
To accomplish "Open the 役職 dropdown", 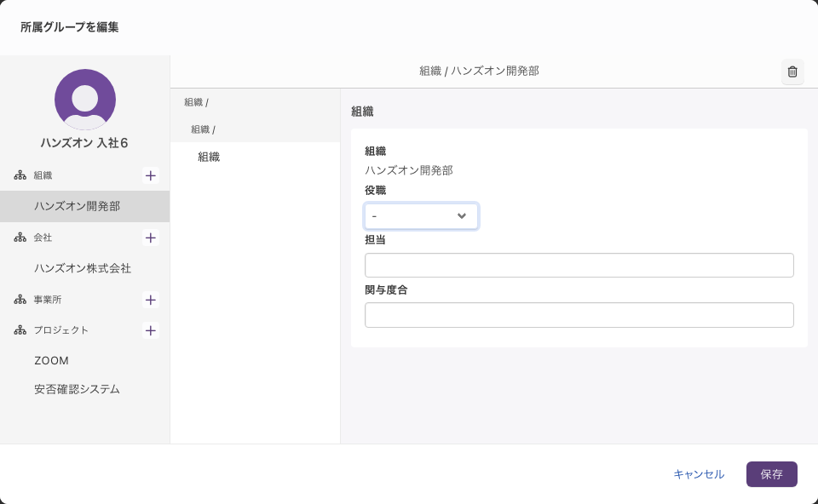I will point(421,215).
